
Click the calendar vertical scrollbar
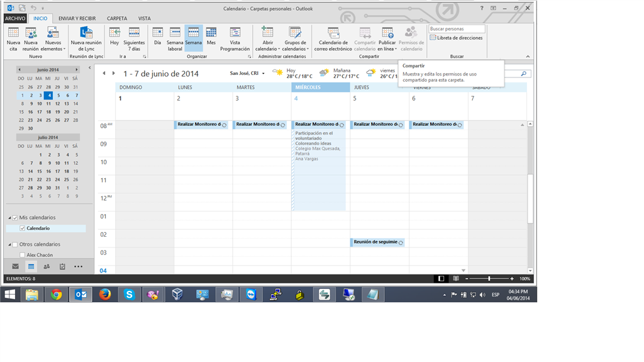pyautogui.click(x=530, y=198)
